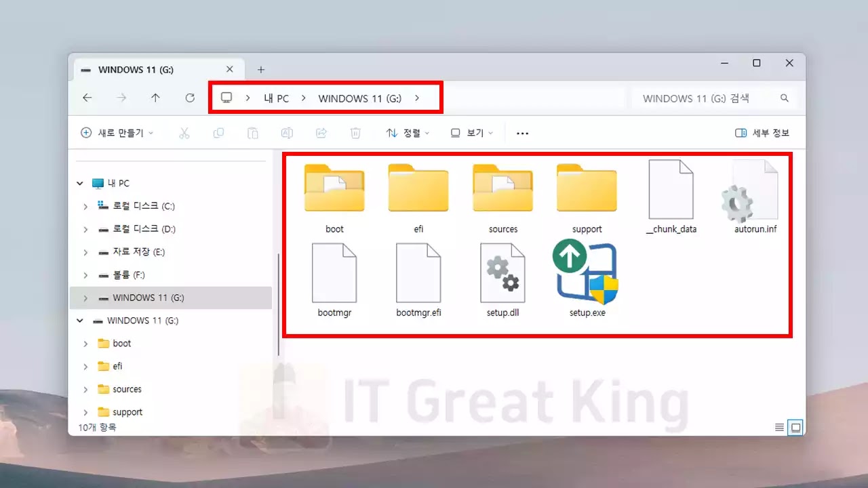Expand 볼륨 (F:) tree node

coord(85,275)
